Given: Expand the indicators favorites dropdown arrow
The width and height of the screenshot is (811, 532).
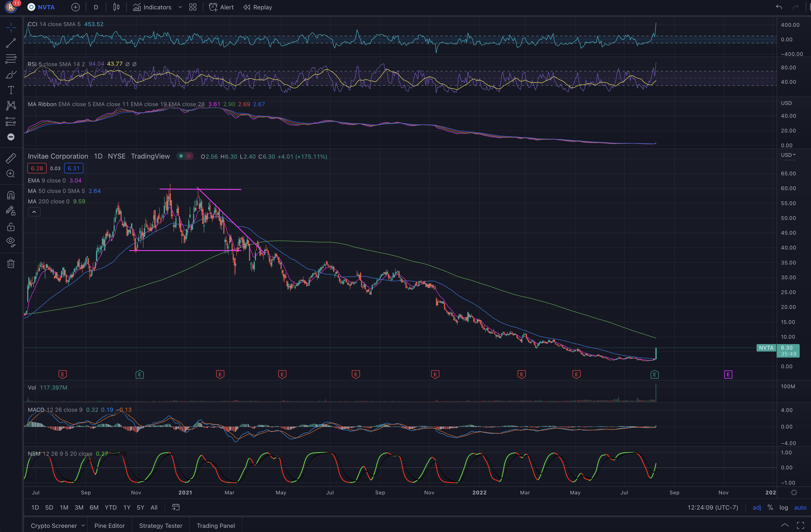Looking at the screenshot, I should 180,7.
